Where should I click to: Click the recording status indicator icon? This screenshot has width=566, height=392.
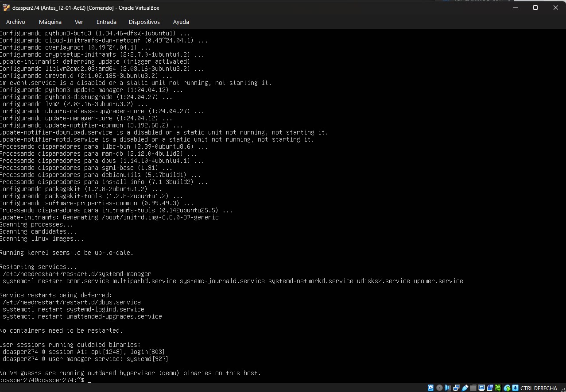coord(490,388)
